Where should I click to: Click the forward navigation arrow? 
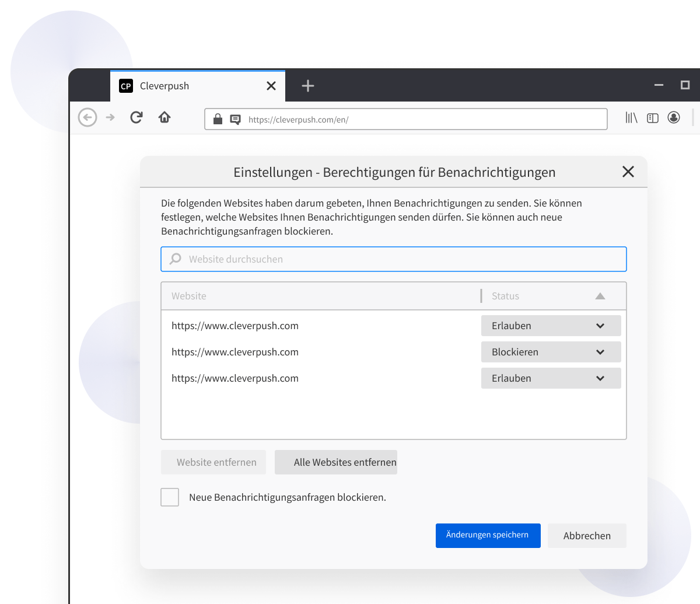tap(110, 117)
